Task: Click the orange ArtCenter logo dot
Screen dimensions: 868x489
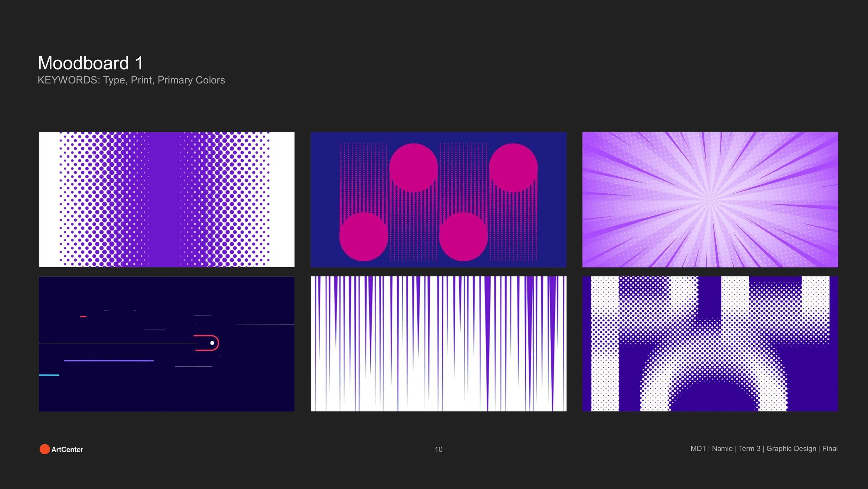Action: click(44, 449)
